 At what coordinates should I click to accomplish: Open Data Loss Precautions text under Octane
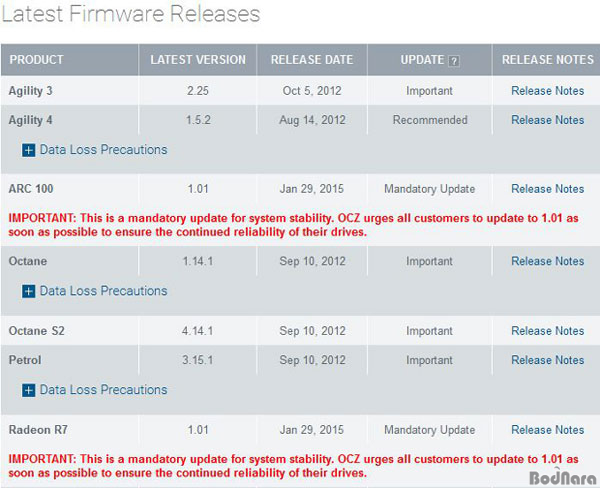point(104,291)
